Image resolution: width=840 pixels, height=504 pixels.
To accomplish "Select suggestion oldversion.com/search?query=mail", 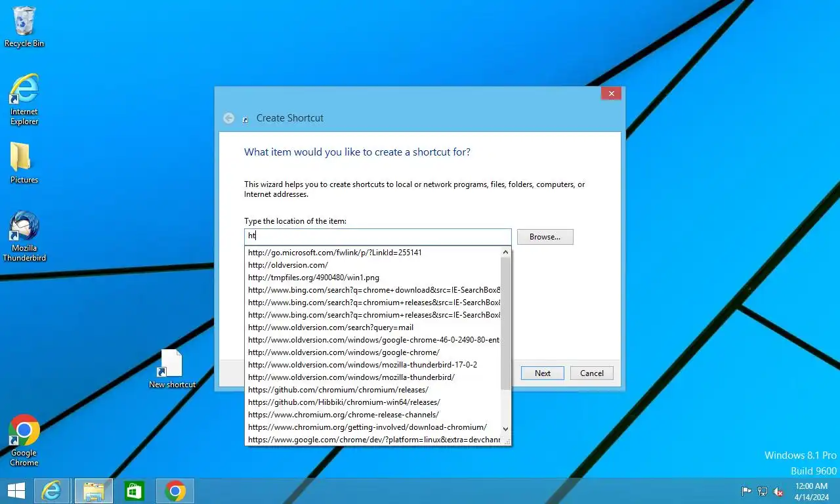I will tap(373, 327).
